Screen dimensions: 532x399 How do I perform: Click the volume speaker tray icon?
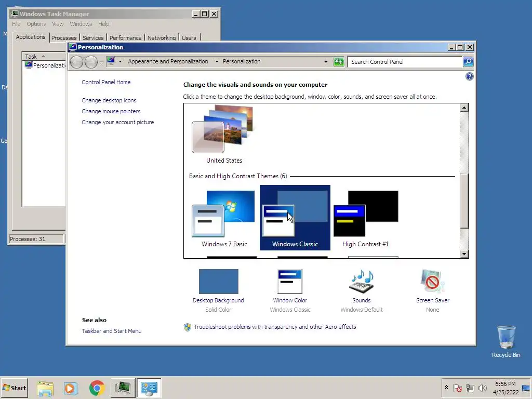[482, 388]
